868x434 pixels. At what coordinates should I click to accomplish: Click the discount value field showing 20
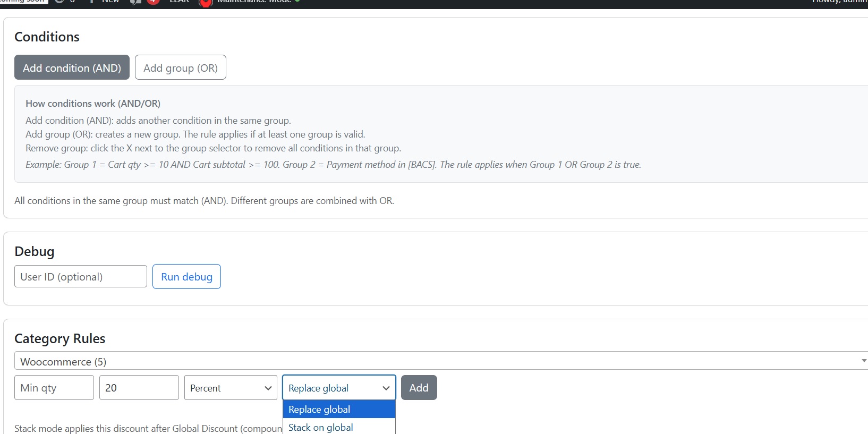pos(139,387)
